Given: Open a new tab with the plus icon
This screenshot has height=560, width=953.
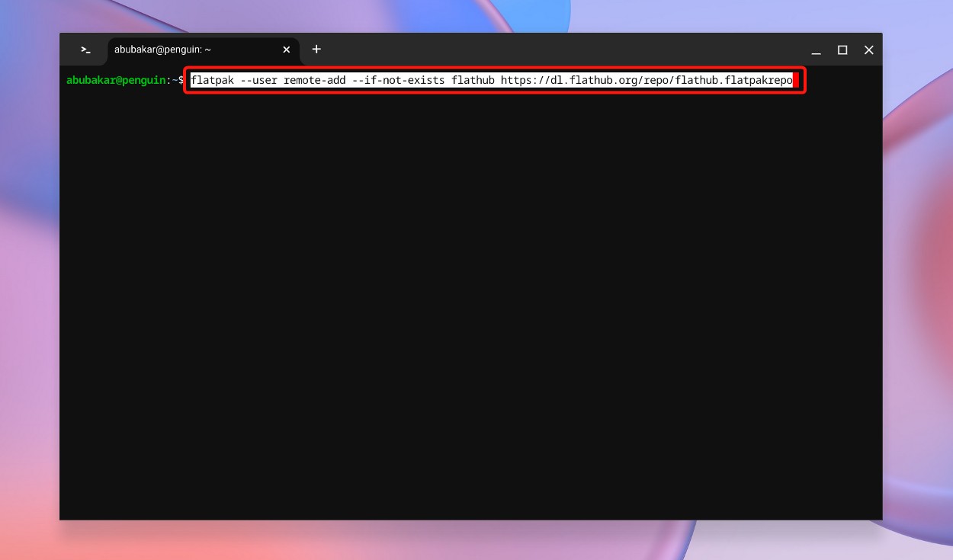Looking at the screenshot, I should 316,50.
